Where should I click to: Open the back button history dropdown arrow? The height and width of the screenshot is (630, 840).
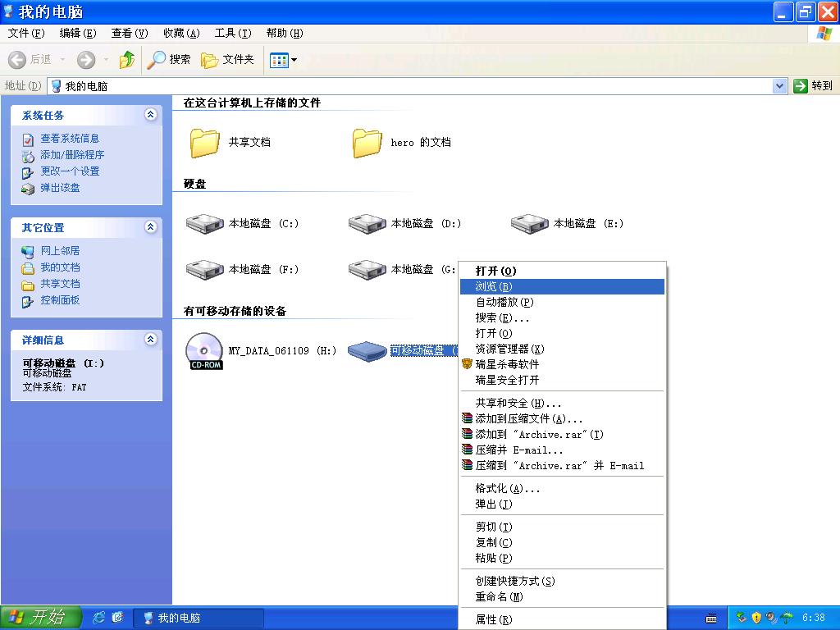[x=62, y=59]
